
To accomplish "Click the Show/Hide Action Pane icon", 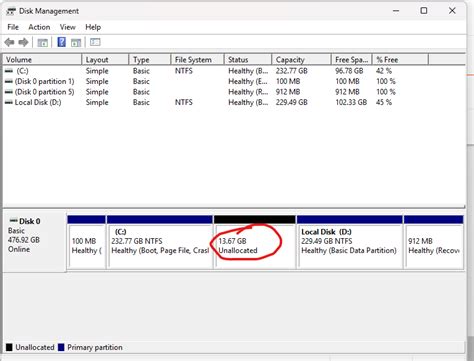I will 76,42.
